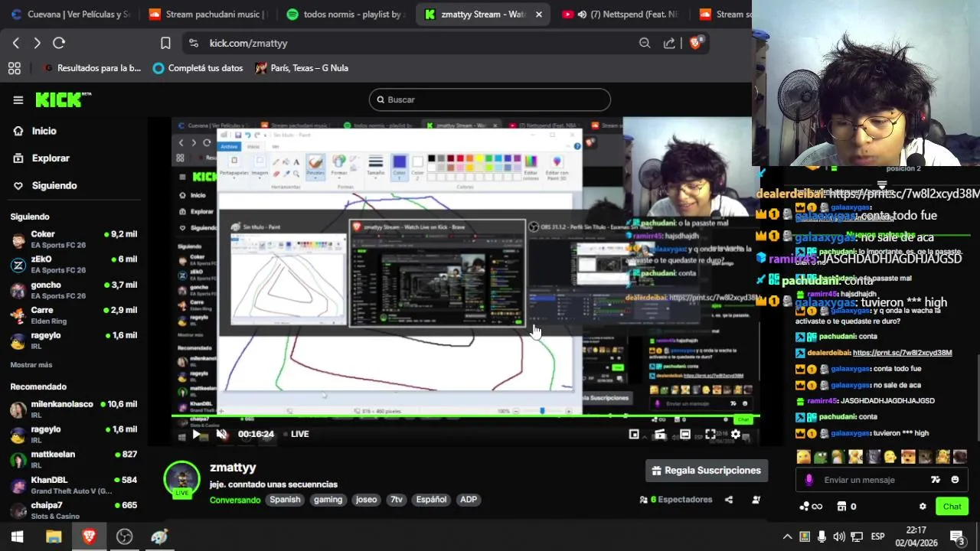This screenshot has width=980, height=551.
Task: Open the ESP input language selector
Action: point(878,536)
